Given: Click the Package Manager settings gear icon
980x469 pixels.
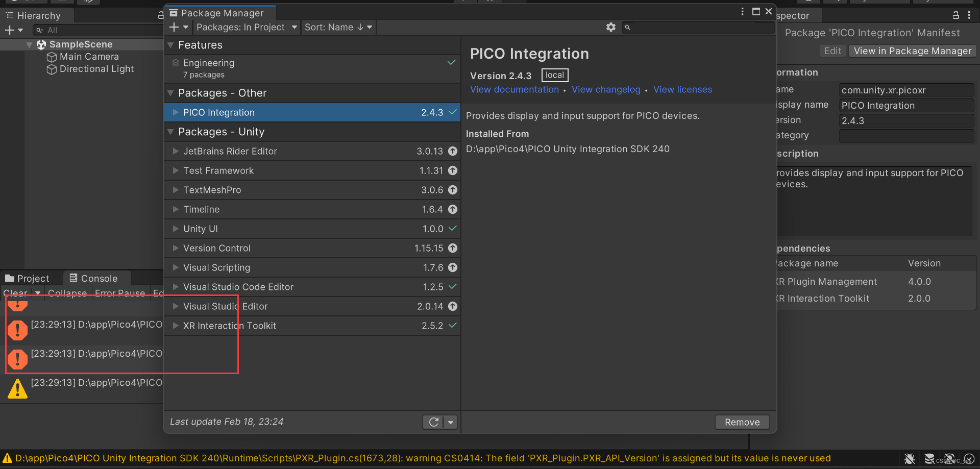Looking at the screenshot, I should click(610, 27).
